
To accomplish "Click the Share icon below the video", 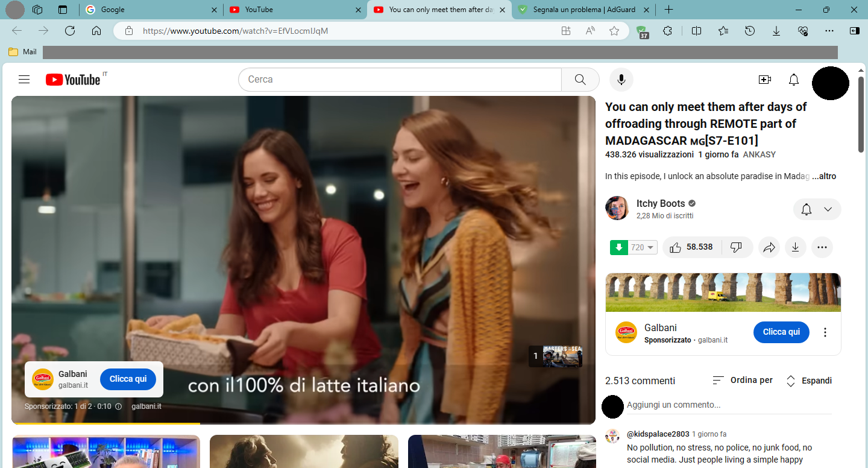I will point(769,247).
